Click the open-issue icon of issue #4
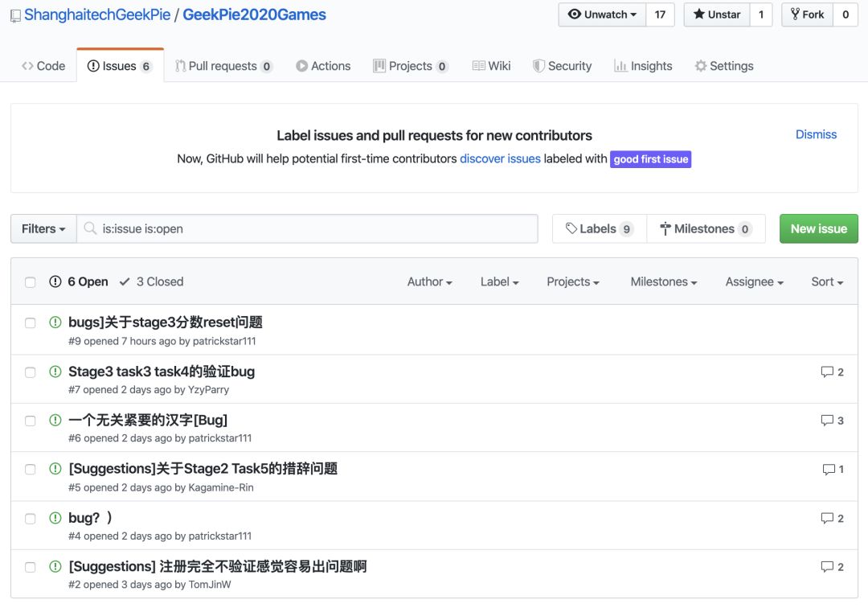 [x=55, y=518]
